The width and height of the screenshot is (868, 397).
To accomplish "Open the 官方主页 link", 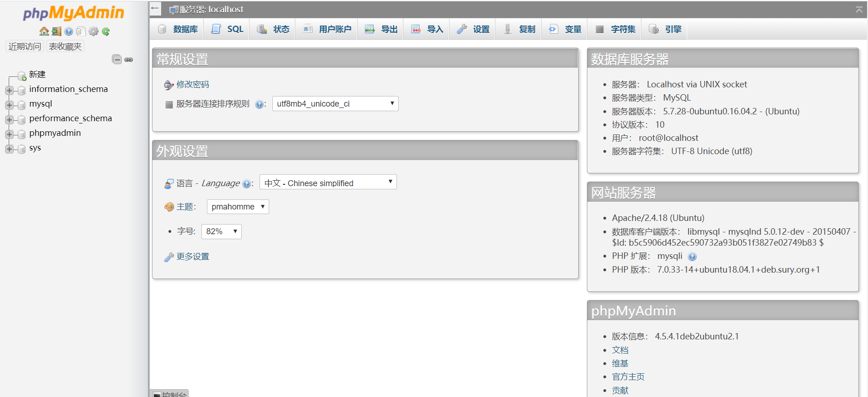I will (x=628, y=377).
